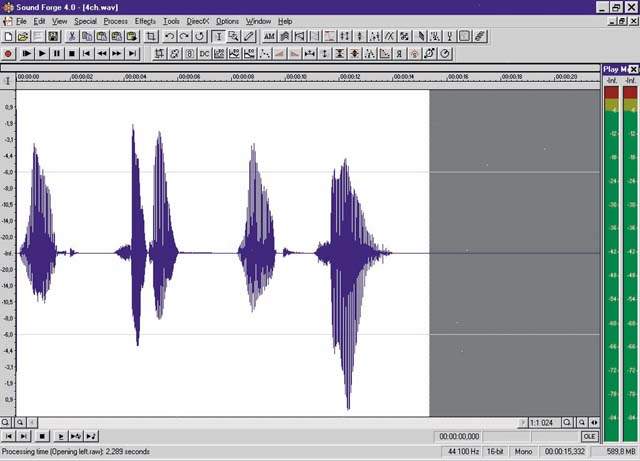
Task: Click the Undo arrow icon
Action: (x=171, y=36)
